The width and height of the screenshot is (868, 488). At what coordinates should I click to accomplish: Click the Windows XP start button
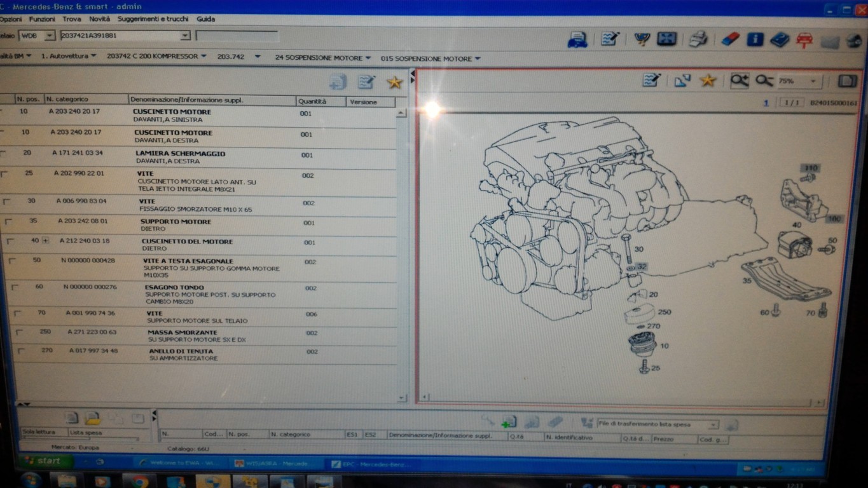point(41,461)
